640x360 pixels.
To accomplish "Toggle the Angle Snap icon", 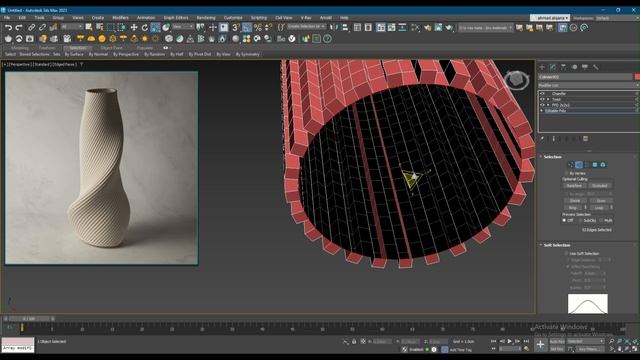I will point(247,28).
